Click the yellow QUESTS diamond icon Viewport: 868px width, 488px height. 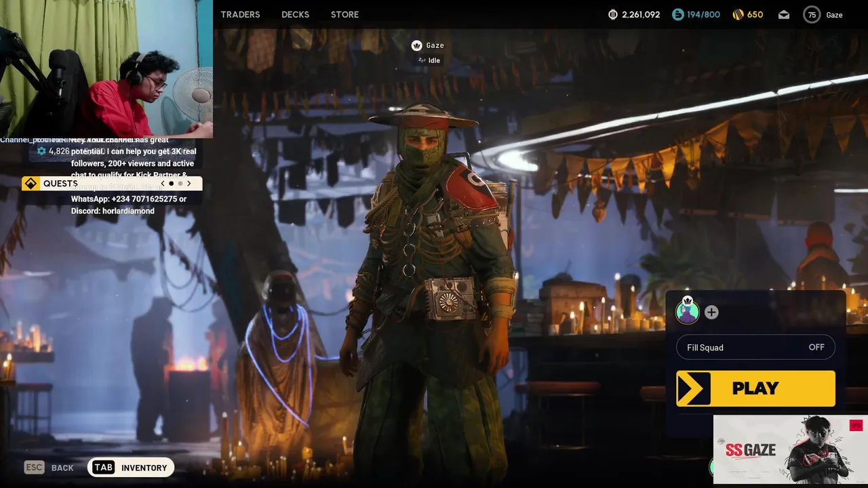30,184
